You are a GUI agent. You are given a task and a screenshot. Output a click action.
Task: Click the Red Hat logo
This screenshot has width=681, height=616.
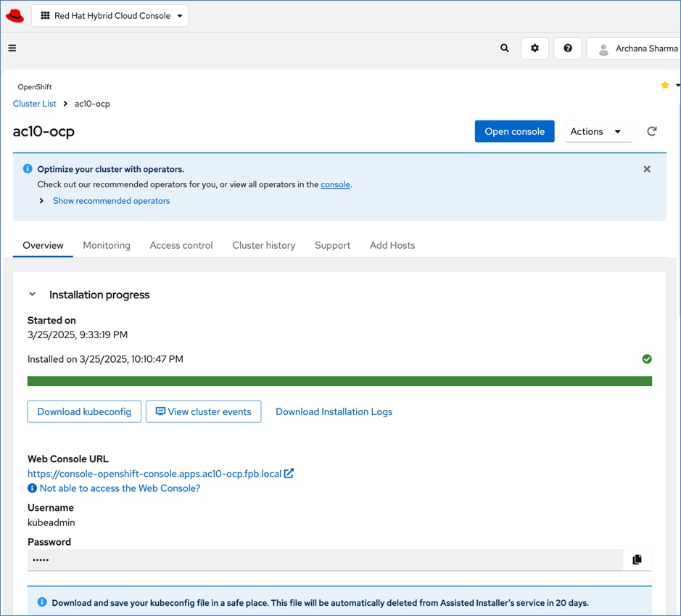[x=15, y=16]
